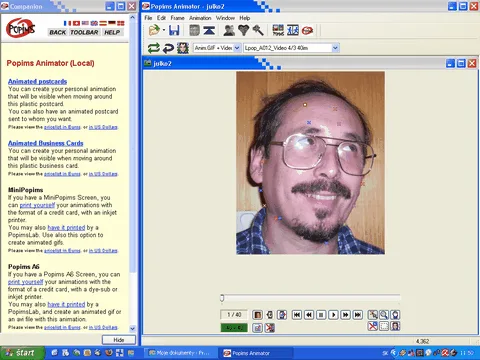Open the Animation menu
The image size is (480, 360).
pyautogui.click(x=200, y=18)
